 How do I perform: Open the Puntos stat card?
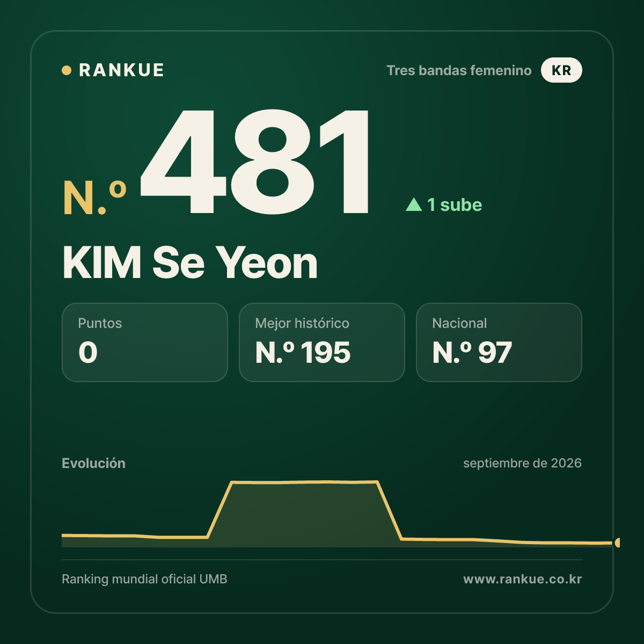point(145,342)
